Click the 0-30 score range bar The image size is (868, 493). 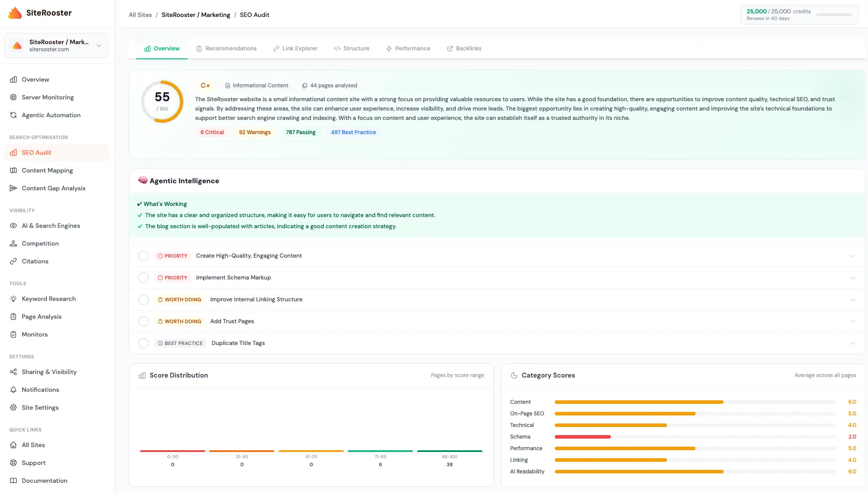[x=172, y=451]
